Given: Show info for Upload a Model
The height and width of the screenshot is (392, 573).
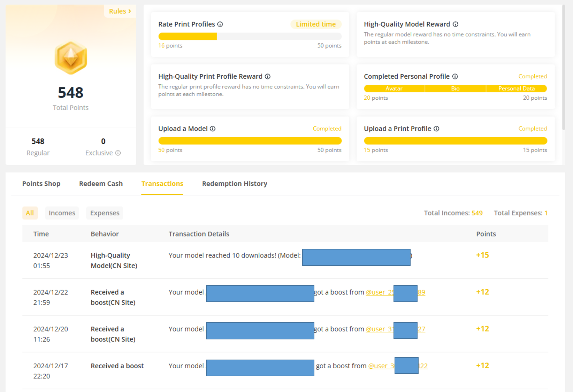Looking at the screenshot, I should 213,129.
